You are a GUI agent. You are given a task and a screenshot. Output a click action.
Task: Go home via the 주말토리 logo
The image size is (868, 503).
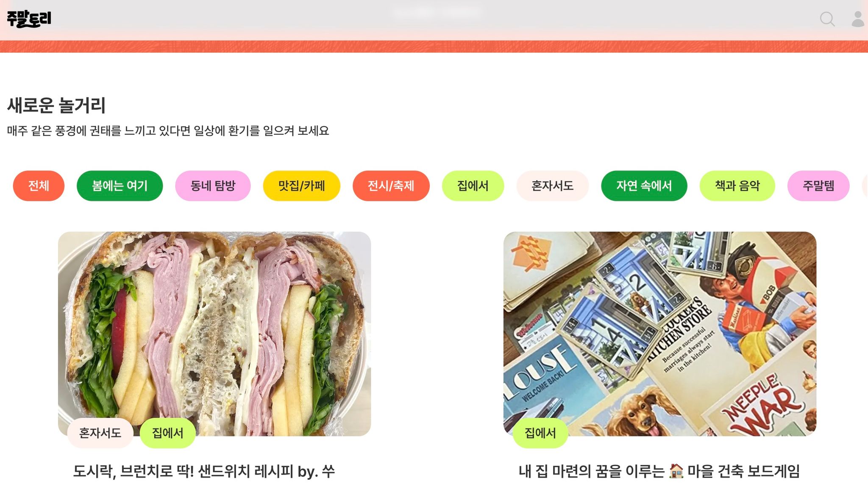point(29,19)
